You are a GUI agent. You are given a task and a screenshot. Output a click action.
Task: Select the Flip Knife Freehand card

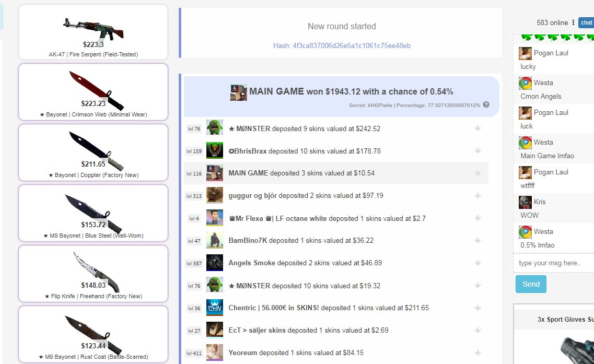click(x=93, y=274)
